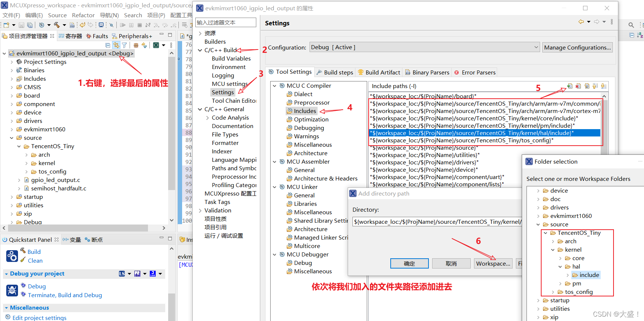Click the LS debug probe icon
644x321 pixels.
pyautogui.click(x=122, y=274)
